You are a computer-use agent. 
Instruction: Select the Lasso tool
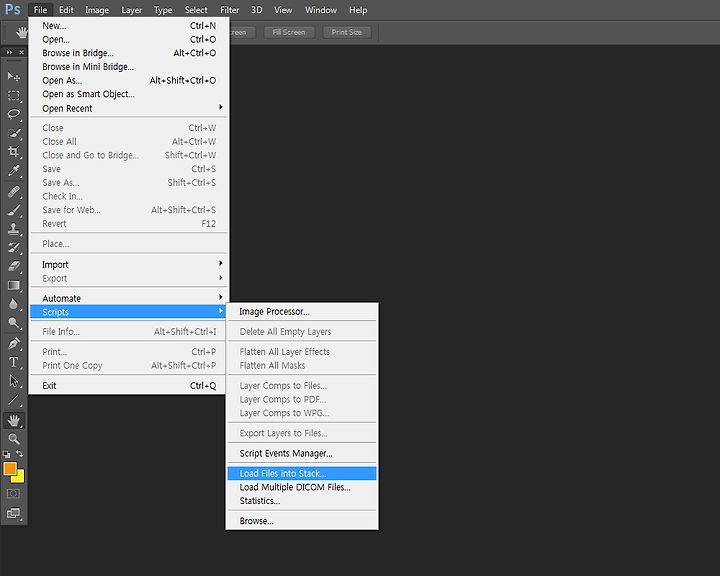coord(13,114)
